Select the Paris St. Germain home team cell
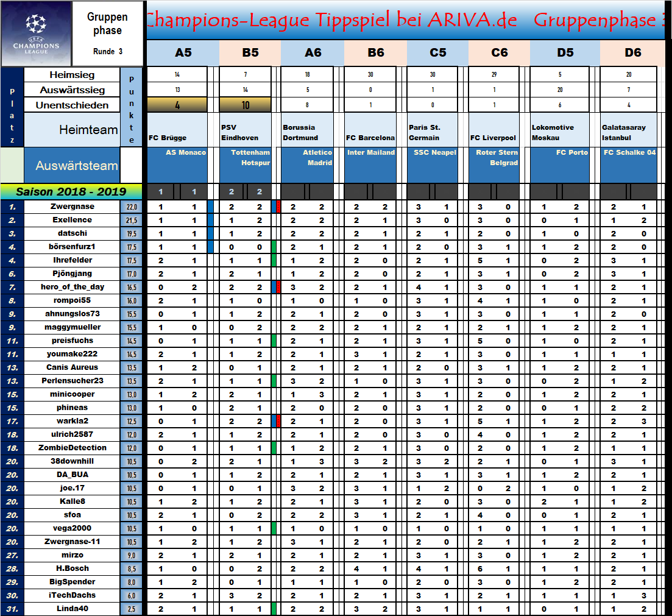The width and height of the screenshot is (672, 616). click(x=433, y=129)
